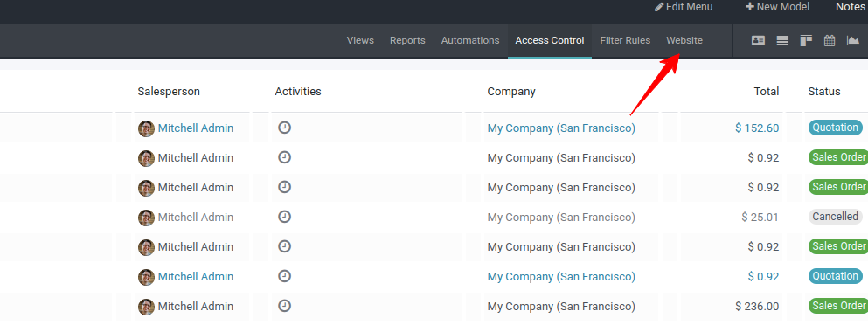The height and width of the screenshot is (325, 868).
Task: Click the activity clock for the $152.60 quotation
Action: 284,128
